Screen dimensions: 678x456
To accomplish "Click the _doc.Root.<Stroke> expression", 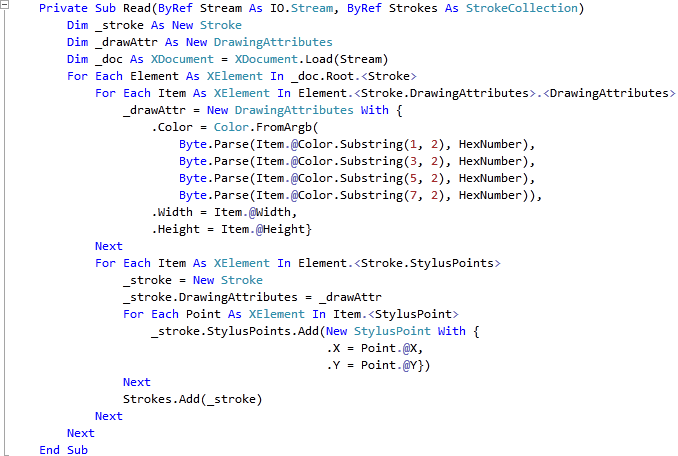I will [x=354, y=77].
